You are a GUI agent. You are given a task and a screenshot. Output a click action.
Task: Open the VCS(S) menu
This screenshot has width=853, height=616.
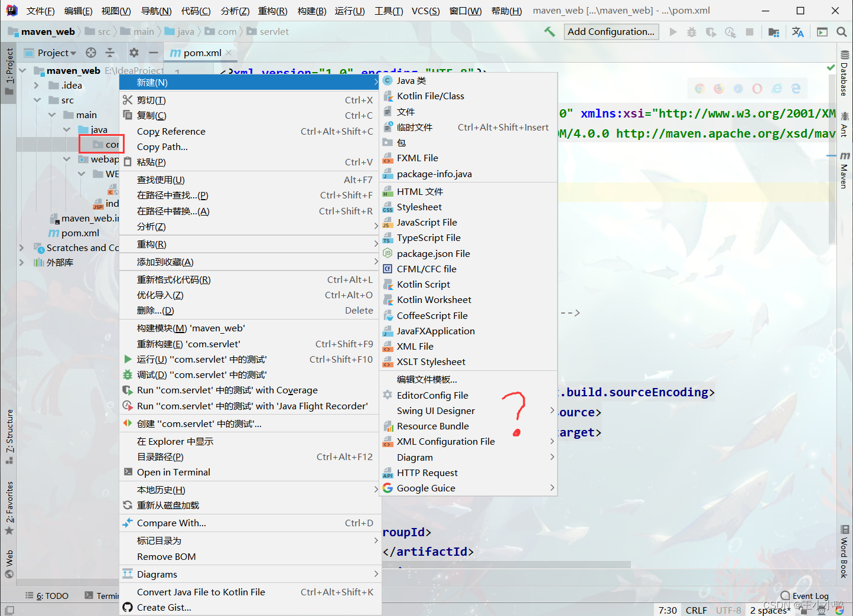point(425,11)
